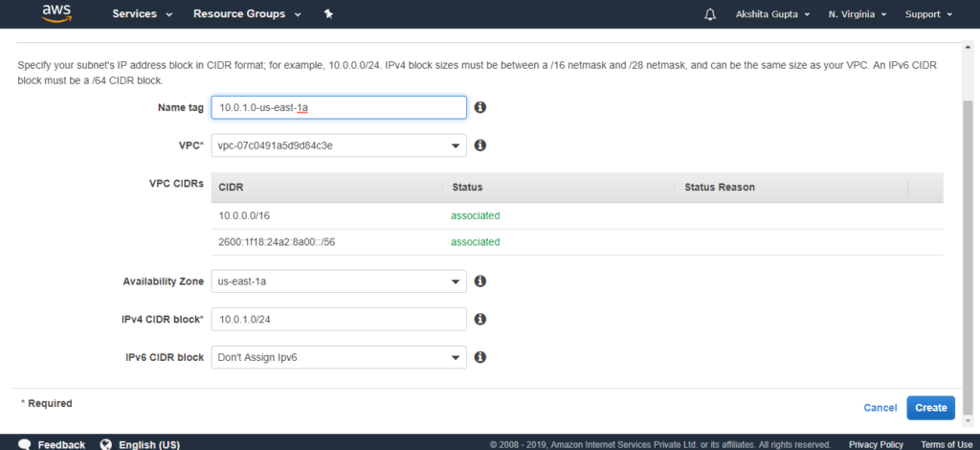Open the Services menu
980x450 pixels.
(142, 13)
